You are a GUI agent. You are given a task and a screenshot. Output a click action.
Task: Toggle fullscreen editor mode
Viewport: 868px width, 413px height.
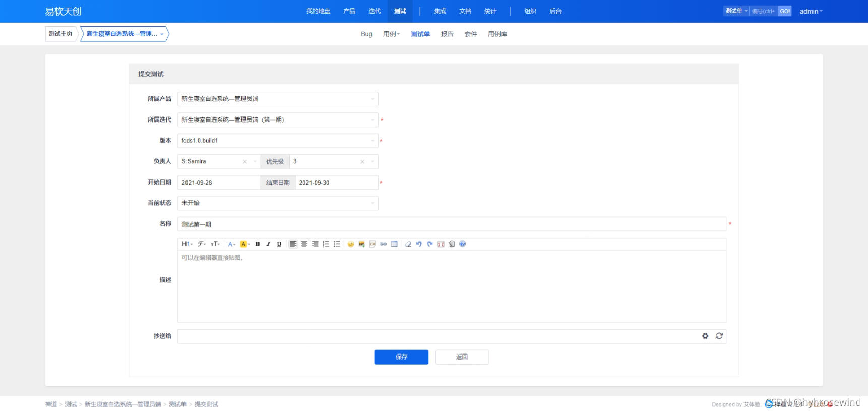tap(441, 244)
